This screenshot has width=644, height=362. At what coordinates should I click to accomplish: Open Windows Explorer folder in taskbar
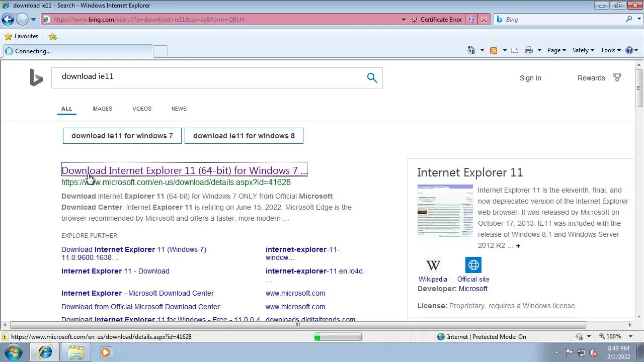(x=76, y=352)
